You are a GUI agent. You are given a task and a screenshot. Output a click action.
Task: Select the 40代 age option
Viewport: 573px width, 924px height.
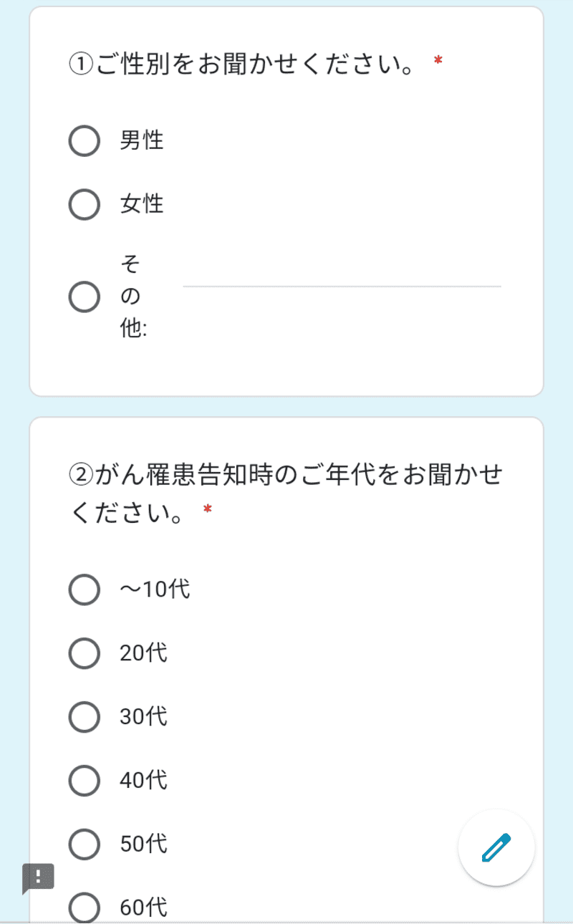(x=84, y=781)
